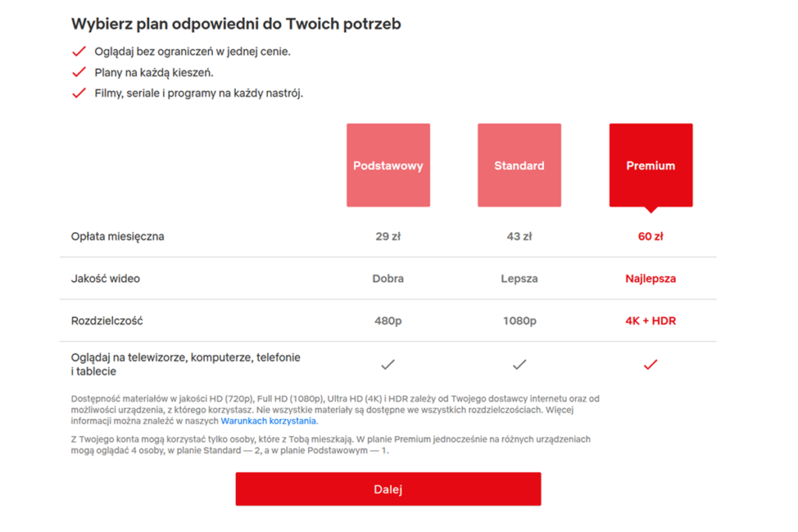The image size is (798, 532).
Task: Click the "Najlepsza" quality label
Action: pos(651,278)
